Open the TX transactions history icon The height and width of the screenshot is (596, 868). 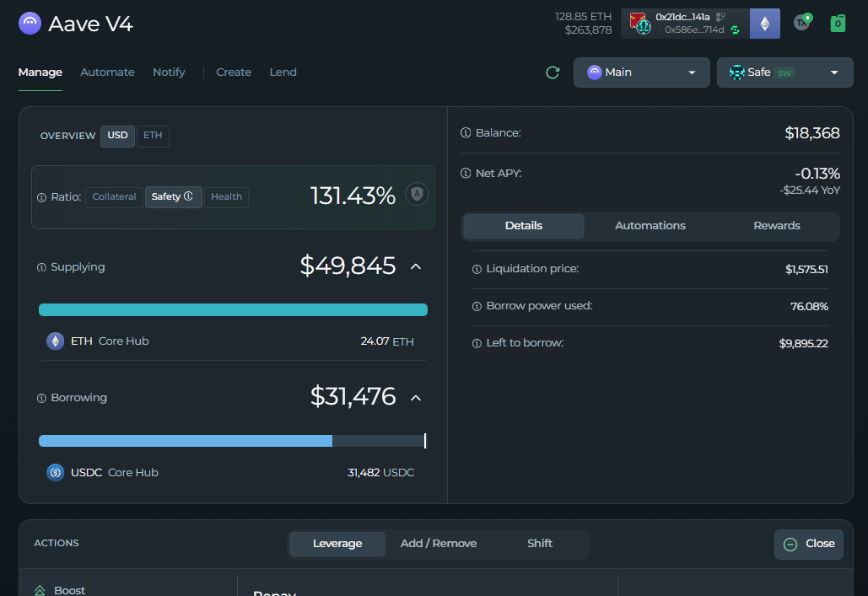(x=802, y=23)
